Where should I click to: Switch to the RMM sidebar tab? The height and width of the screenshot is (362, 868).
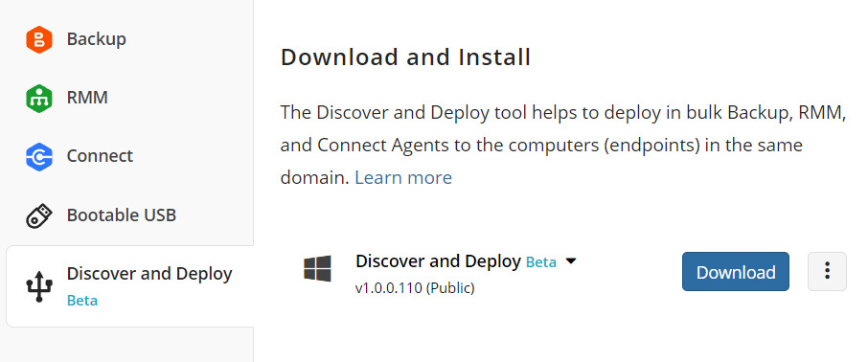point(129,98)
